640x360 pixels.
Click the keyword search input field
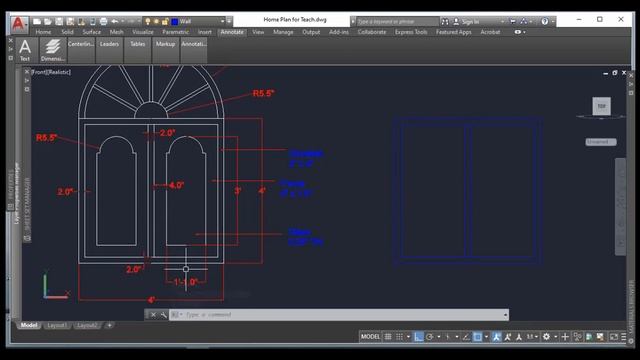click(x=397, y=21)
